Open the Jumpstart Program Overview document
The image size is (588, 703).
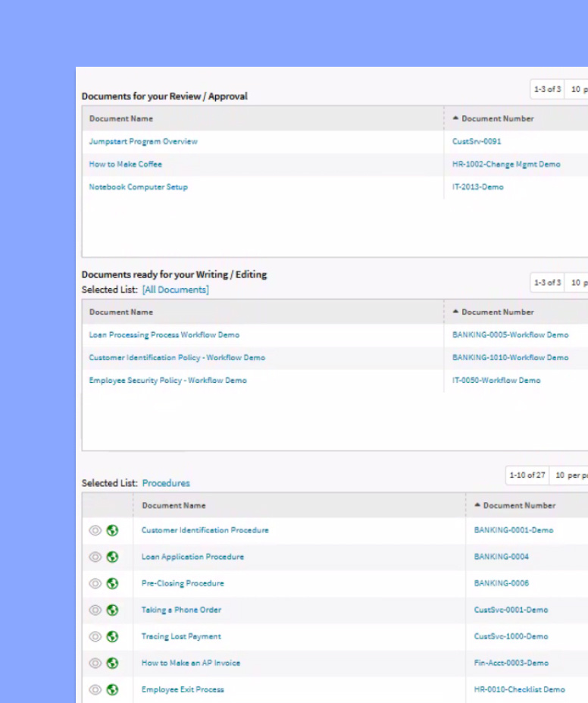click(x=143, y=142)
